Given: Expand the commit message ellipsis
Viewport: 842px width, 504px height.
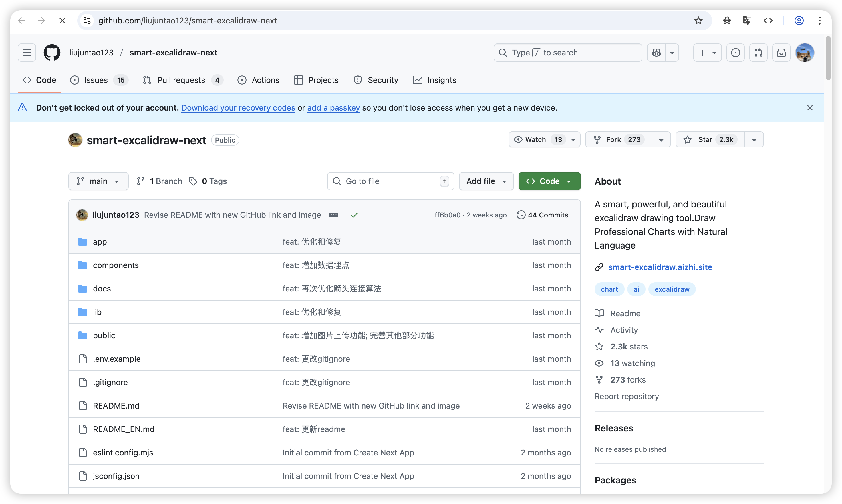Looking at the screenshot, I should tap(333, 215).
